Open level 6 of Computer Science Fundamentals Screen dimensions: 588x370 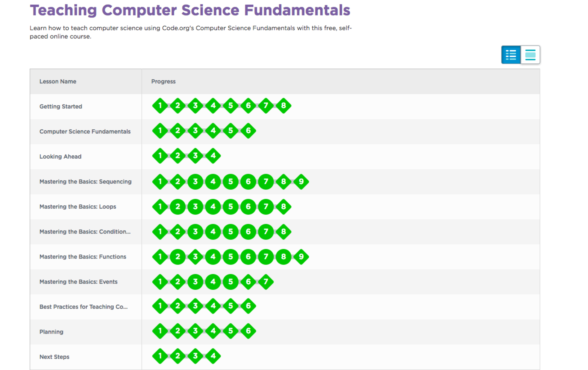pos(248,131)
